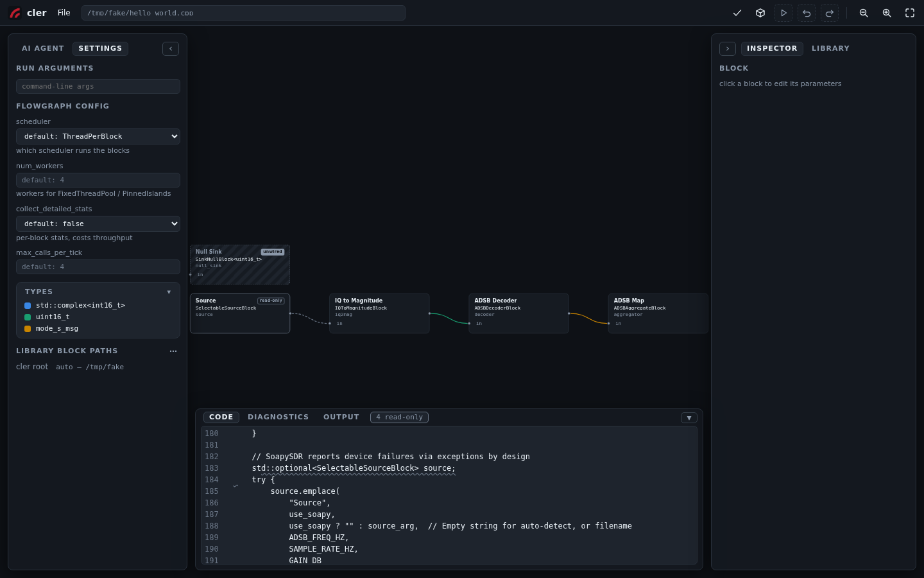The width and height of the screenshot is (924, 578).
Task: Click the num_workers input field
Action: 98,180
